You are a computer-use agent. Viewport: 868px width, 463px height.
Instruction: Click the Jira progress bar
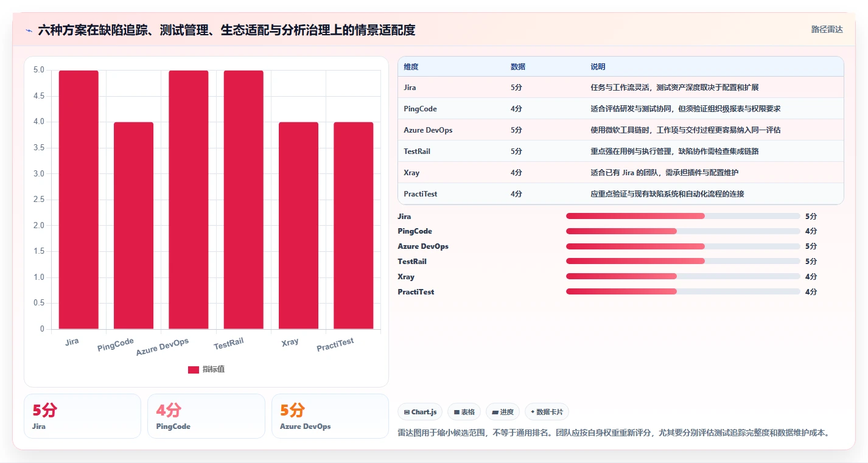pyautogui.click(x=683, y=216)
